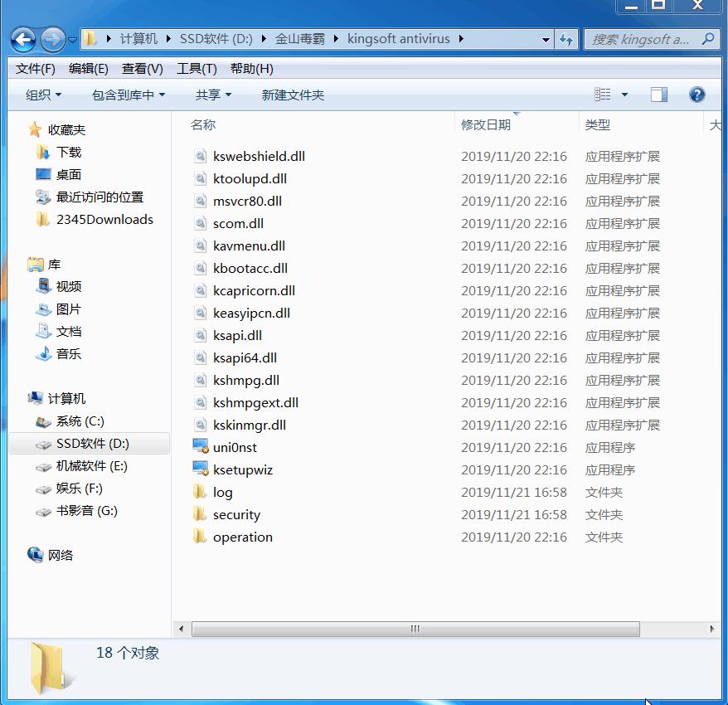Open the 工具(T) menu
The height and width of the screenshot is (705, 728).
197,69
